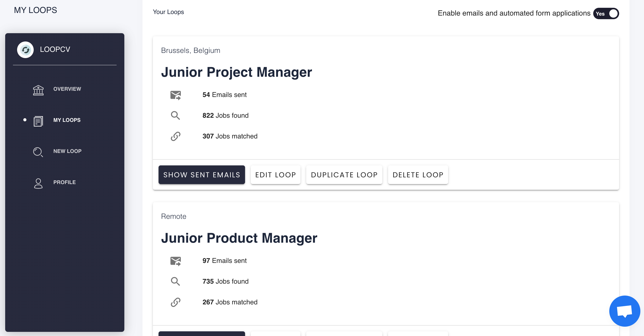Click the My Loops document icon
This screenshot has height=336, width=644.
[x=38, y=121]
